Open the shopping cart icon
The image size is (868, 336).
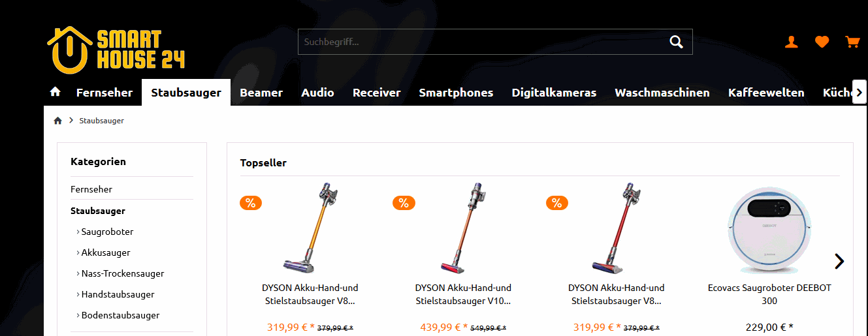point(852,42)
